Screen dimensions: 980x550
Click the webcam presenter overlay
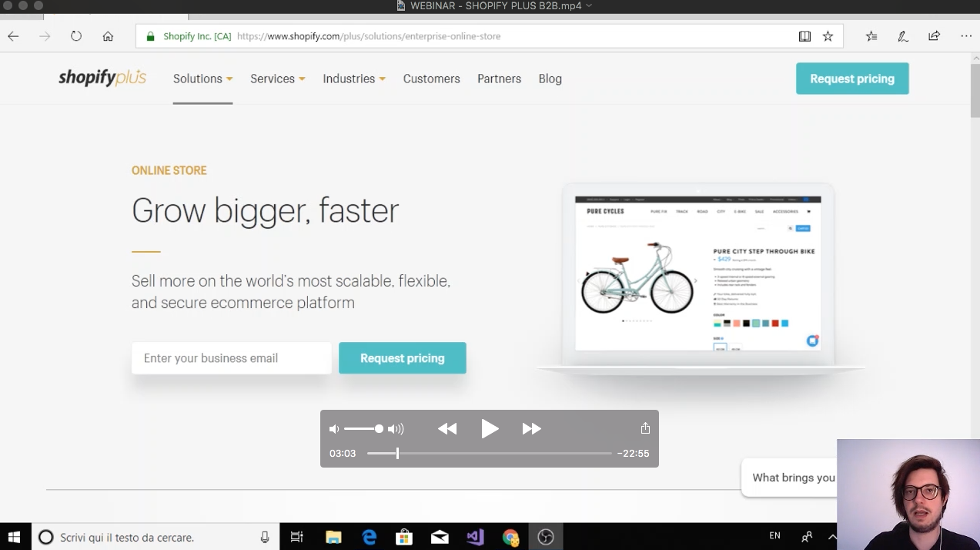[908, 495]
